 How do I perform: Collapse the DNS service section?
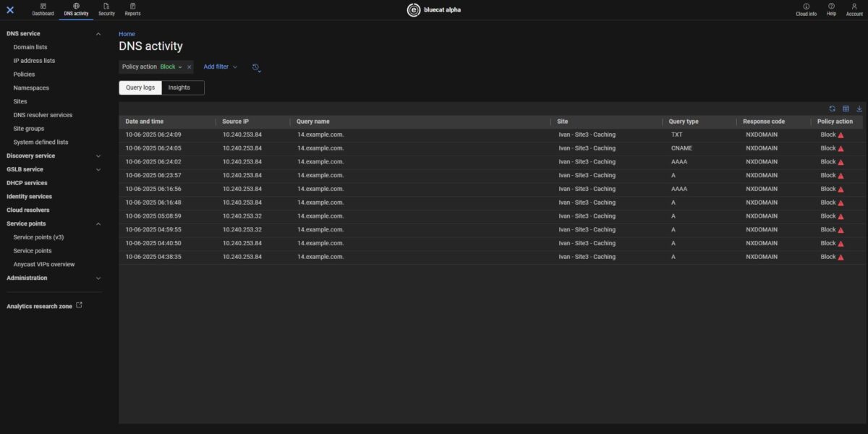pos(98,33)
